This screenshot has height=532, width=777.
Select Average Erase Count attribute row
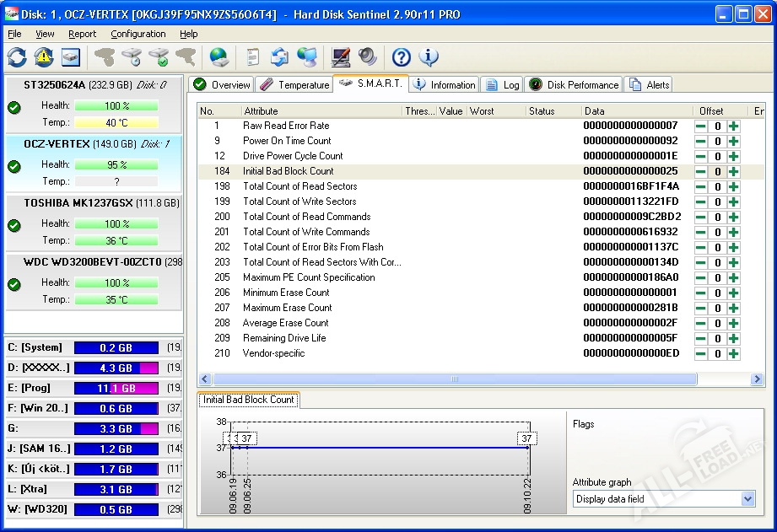pyautogui.click(x=286, y=323)
